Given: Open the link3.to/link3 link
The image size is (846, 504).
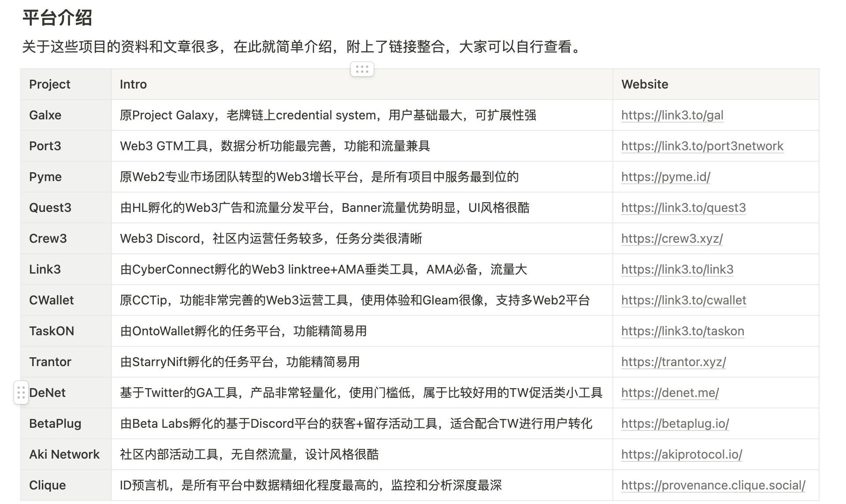Looking at the screenshot, I should (x=677, y=269).
